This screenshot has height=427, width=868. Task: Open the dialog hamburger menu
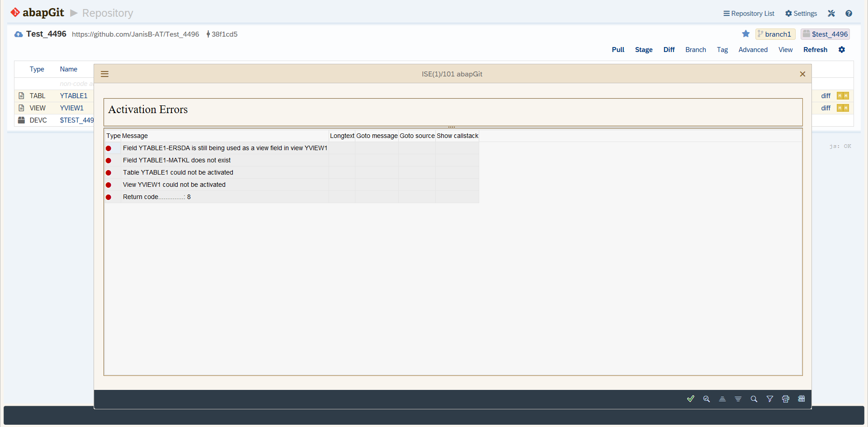coord(104,74)
